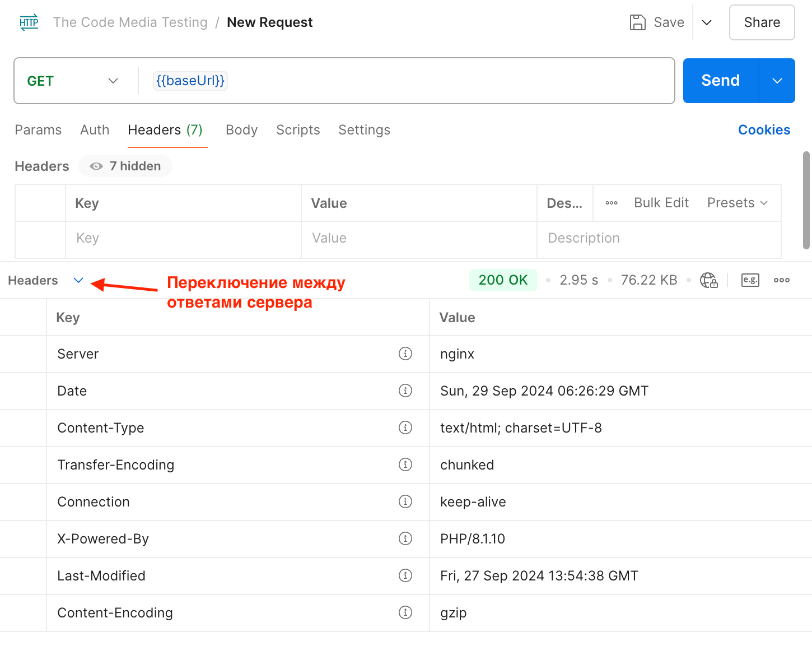The height and width of the screenshot is (660, 812).
Task: Open headers table column options dots
Action: (612, 203)
